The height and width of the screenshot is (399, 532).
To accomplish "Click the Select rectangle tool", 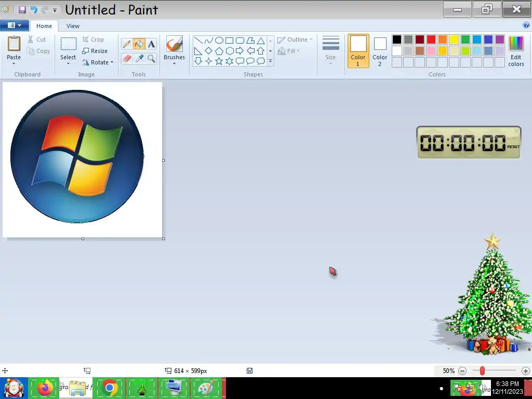I will pos(68,44).
